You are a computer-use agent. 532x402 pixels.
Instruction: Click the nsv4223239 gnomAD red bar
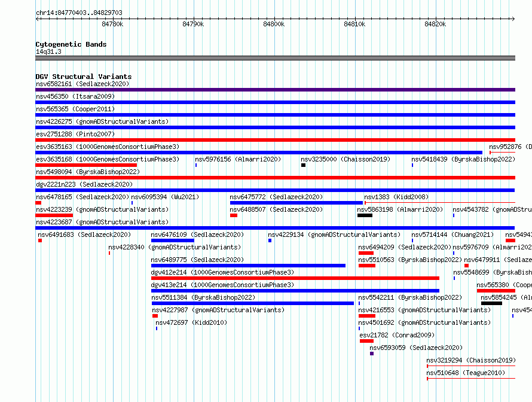(54, 215)
